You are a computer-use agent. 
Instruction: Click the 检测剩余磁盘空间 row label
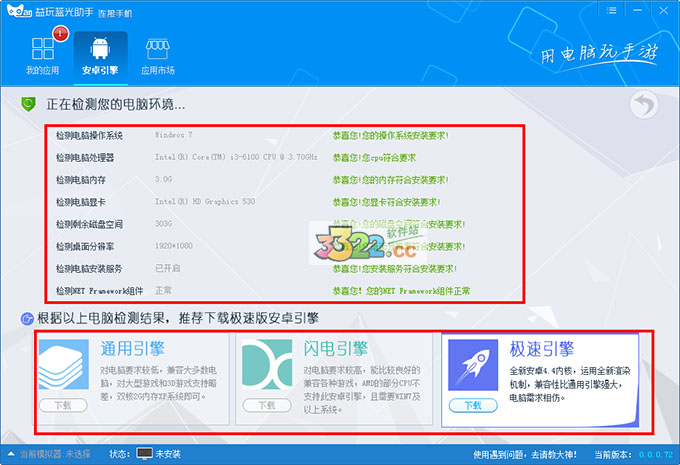[89, 224]
